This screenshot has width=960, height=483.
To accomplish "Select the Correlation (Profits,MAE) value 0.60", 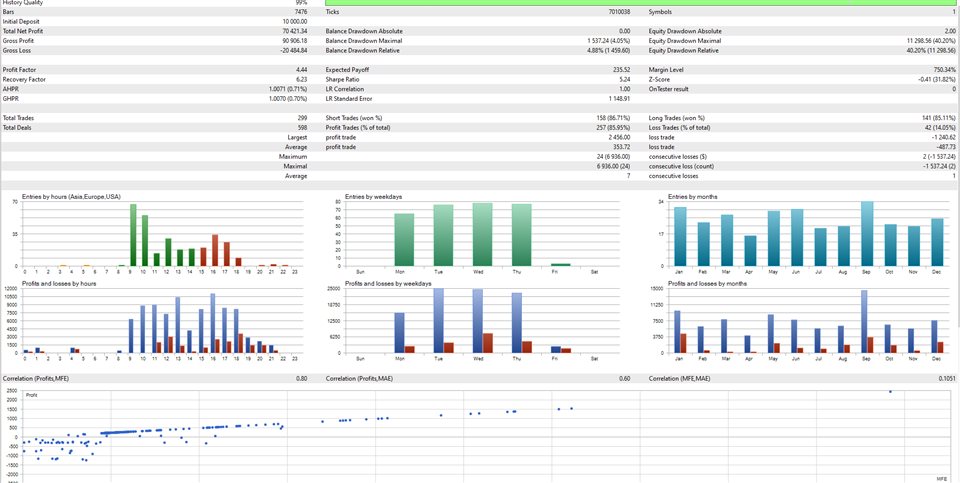I will 624,379.
